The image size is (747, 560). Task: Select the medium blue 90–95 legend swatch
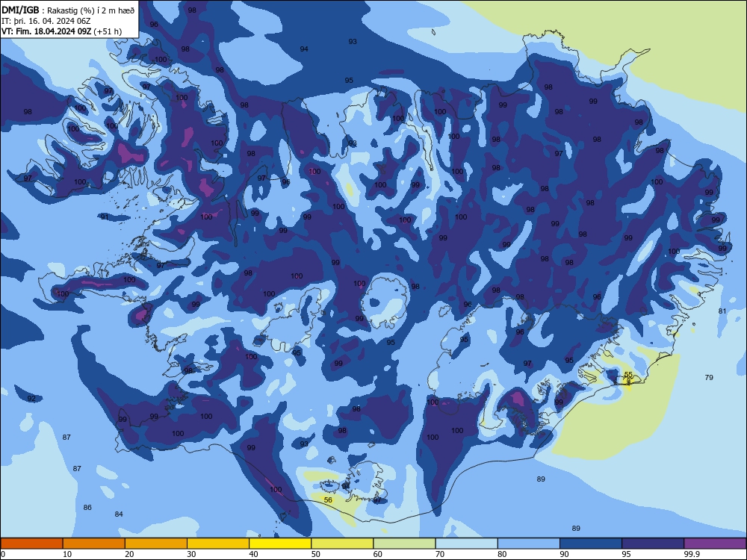coord(591,544)
